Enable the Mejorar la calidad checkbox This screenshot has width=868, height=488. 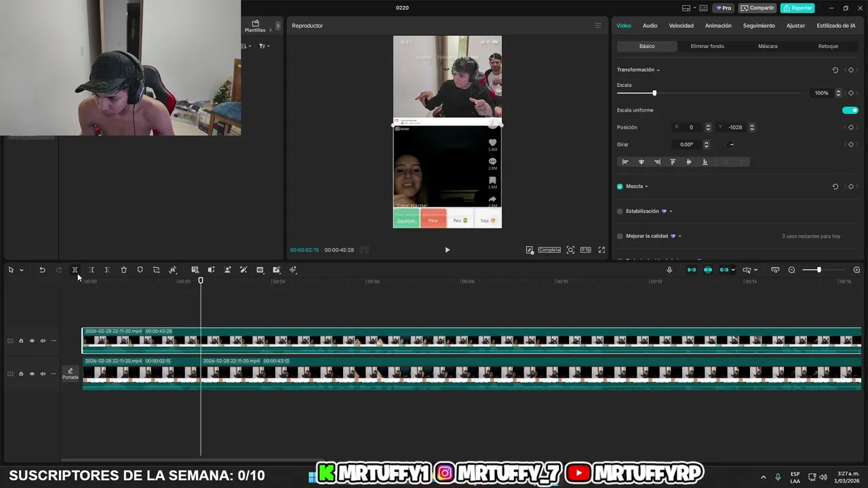(x=620, y=237)
